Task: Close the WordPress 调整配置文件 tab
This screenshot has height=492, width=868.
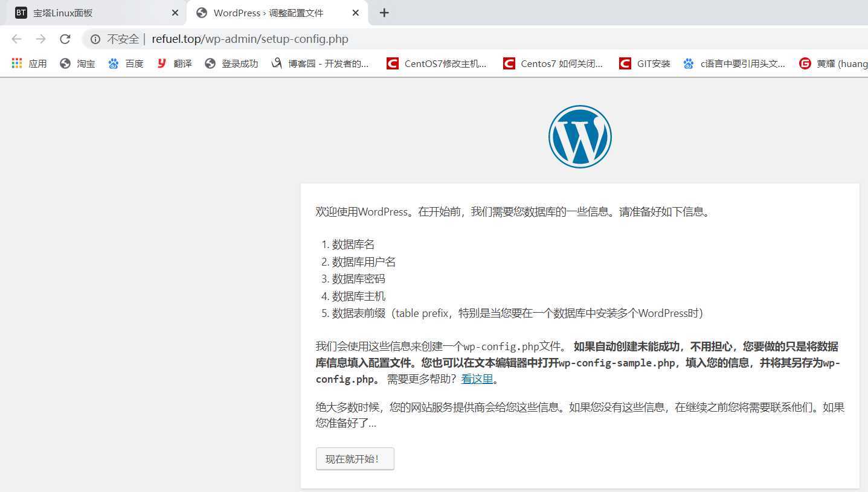Action: (x=356, y=13)
